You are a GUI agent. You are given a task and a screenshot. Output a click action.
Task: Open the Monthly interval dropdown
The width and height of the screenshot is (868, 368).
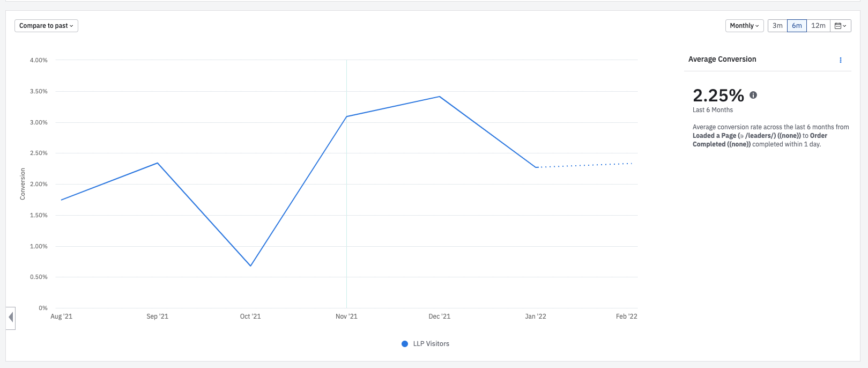(x=745, y=26)
